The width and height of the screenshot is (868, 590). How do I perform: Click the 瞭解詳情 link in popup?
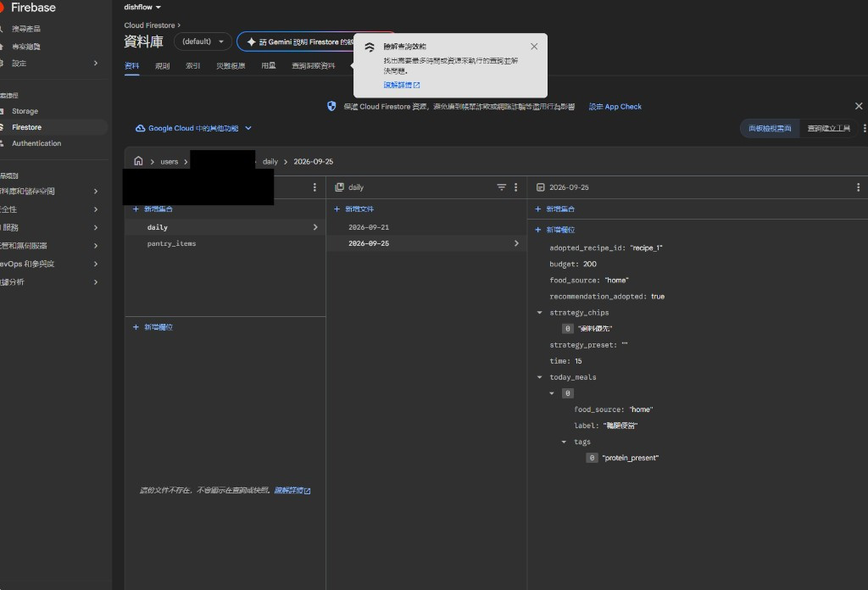coord(401,86)
